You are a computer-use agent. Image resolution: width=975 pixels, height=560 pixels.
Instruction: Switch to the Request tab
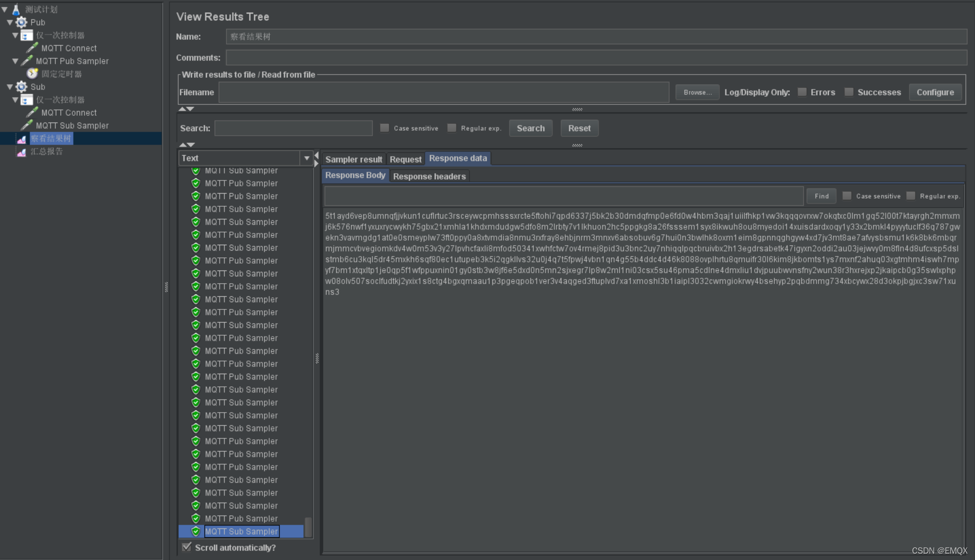point(405,159)
